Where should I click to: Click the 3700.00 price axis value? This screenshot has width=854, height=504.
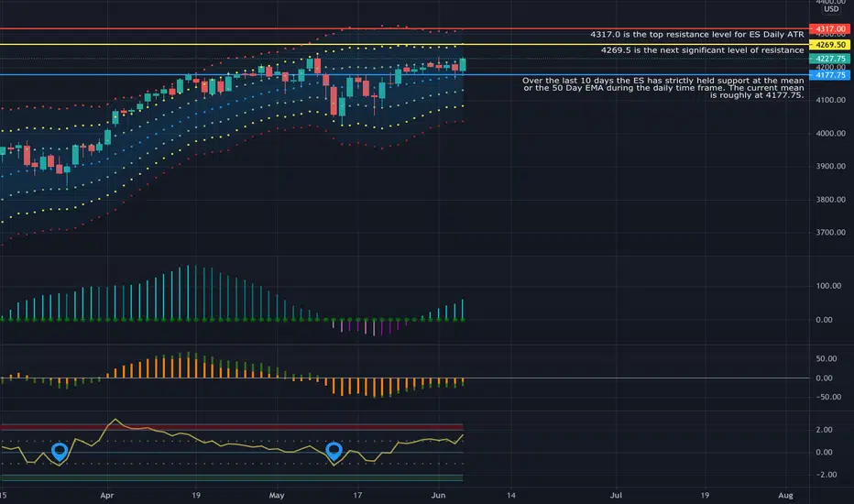coord(830,232)
